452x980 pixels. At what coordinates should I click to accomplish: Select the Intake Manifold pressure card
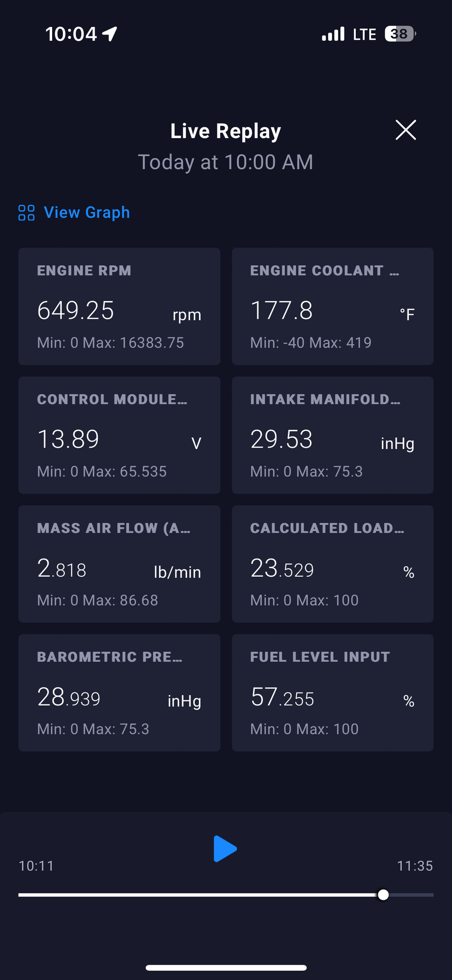coord(333,435)
